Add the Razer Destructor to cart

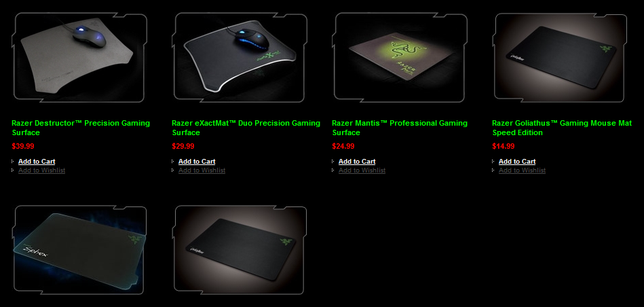click(37, 162)
